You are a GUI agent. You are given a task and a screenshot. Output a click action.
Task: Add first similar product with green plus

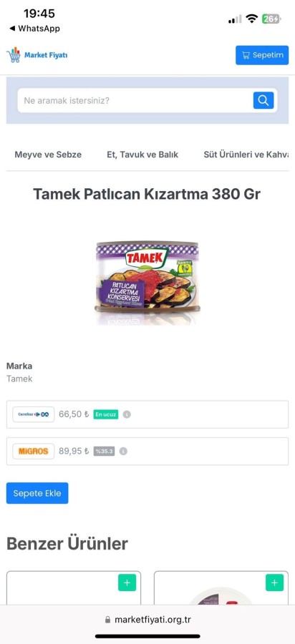(127, 582)
